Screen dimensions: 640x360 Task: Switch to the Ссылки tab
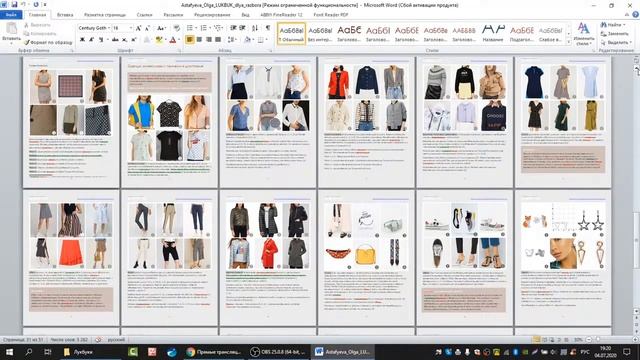(x=144, y=15)
